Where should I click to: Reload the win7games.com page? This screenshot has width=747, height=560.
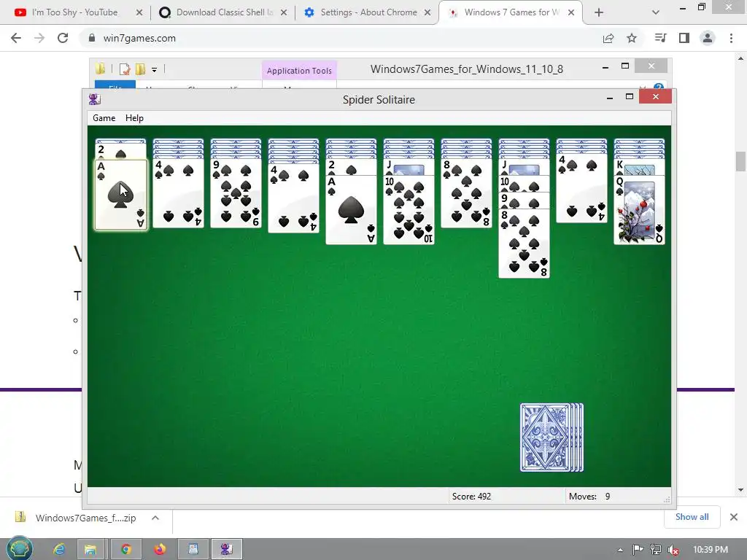[63, 38]
